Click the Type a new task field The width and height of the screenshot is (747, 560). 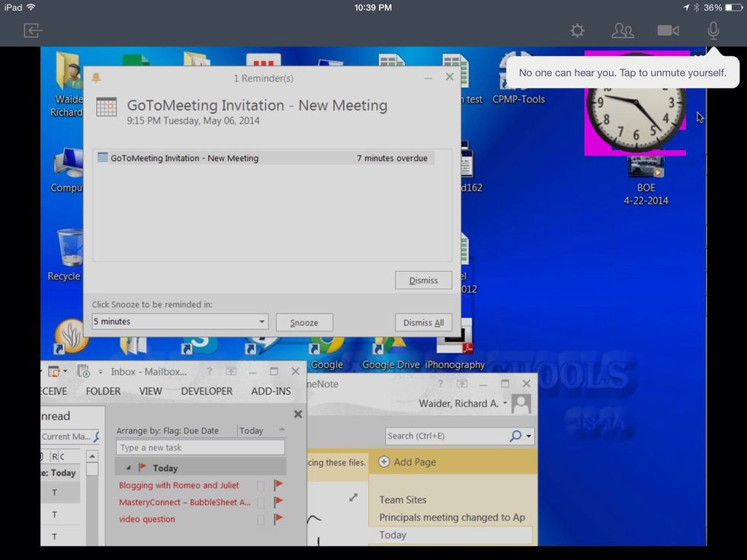200,447
